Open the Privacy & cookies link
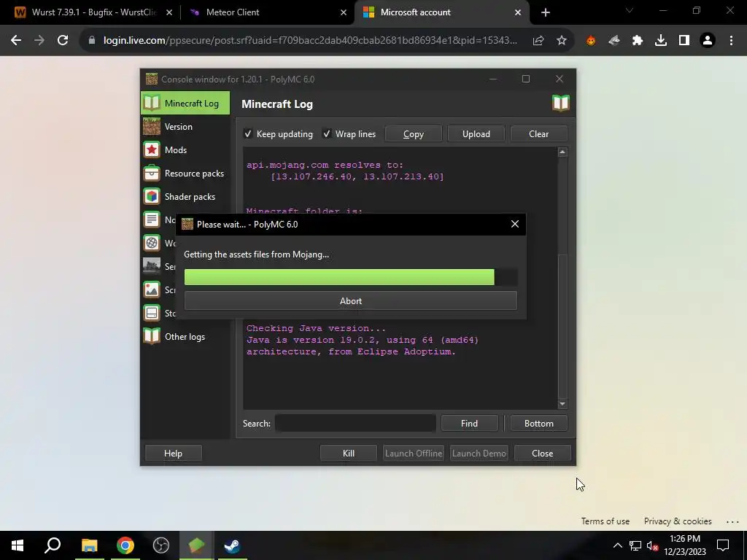The image size is (747, 560). click(x=678, y=521)
